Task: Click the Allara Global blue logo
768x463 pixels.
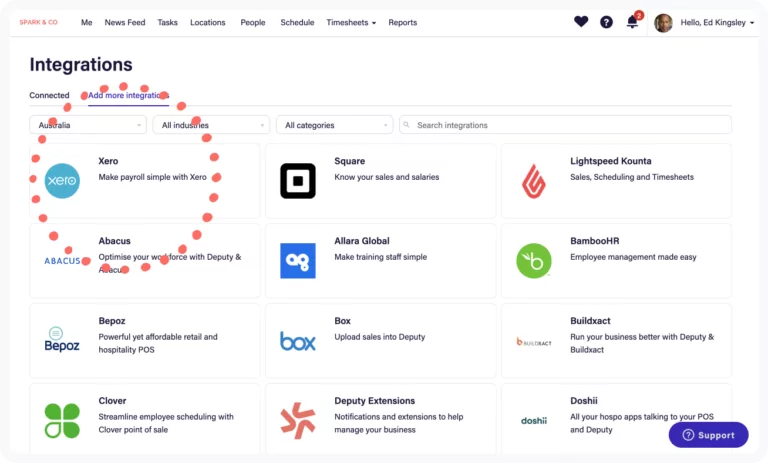Action: (x=298, y=261)
